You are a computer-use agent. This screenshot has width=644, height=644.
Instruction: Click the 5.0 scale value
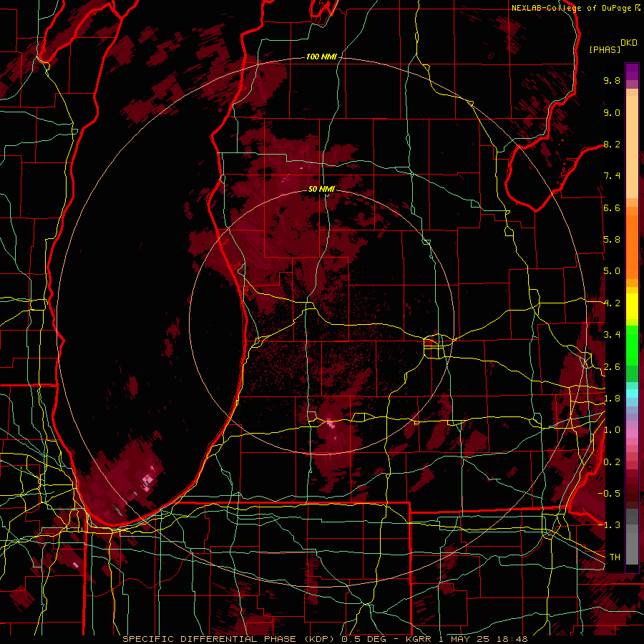pos(612,271)
